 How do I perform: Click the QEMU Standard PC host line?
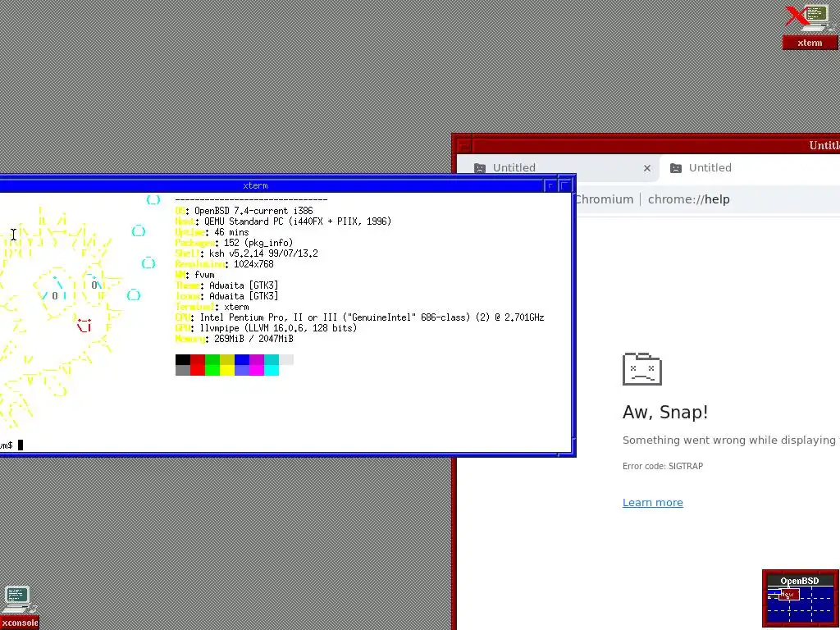point(283,221)
